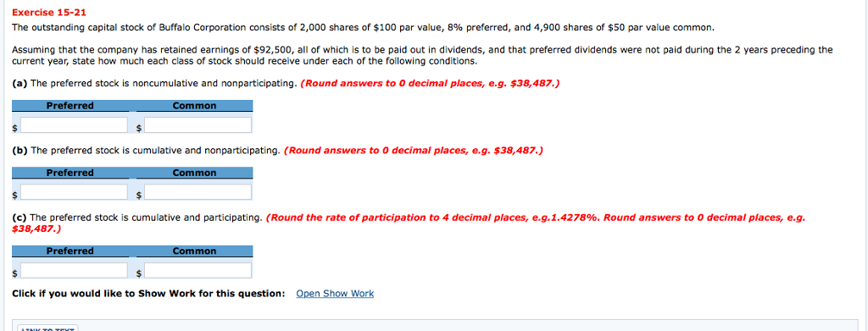Click the red participation rate instruction in part (c)

[409, 223]
